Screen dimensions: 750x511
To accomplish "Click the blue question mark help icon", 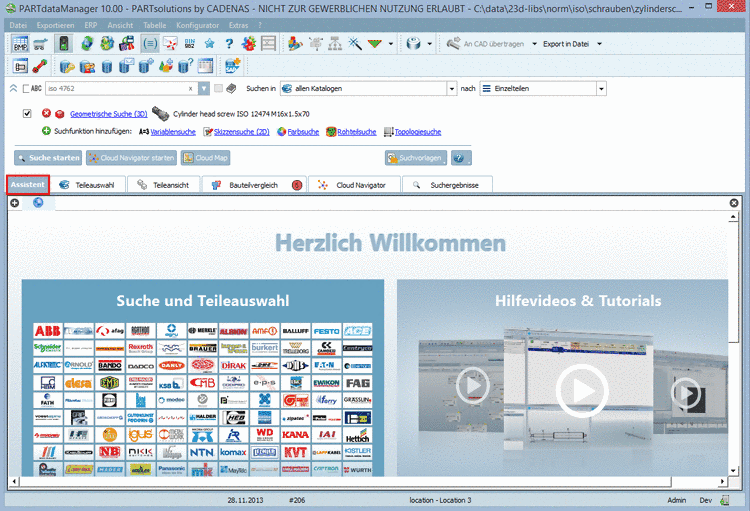I will 229,44.
